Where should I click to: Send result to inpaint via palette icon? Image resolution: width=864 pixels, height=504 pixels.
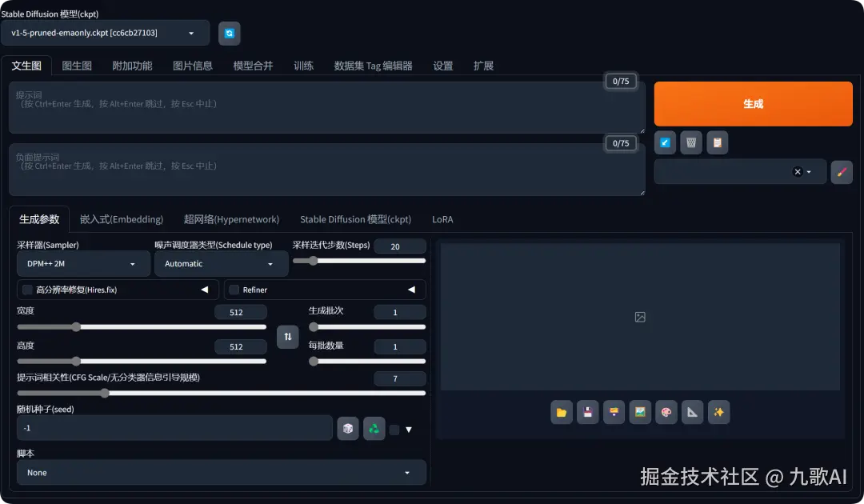(666, 412)
